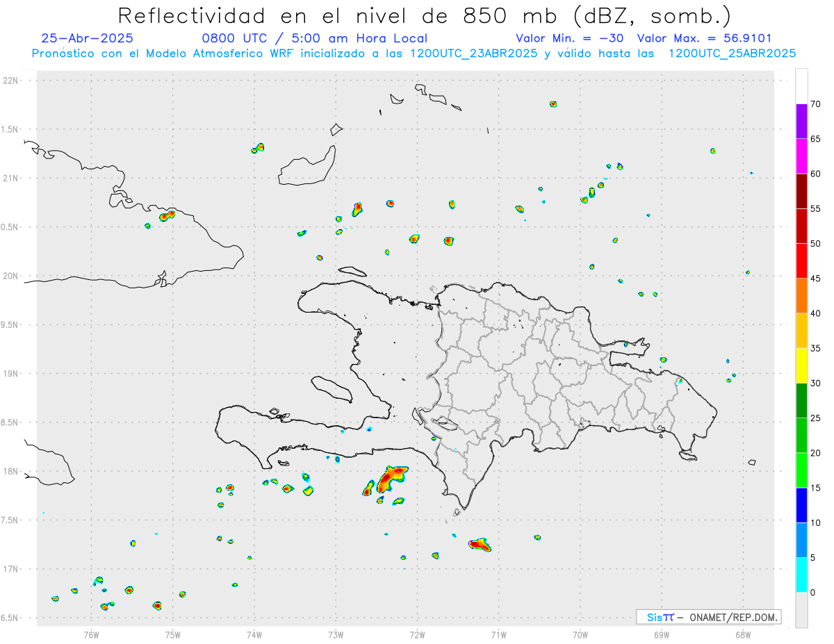834x644 pixels.
Task: Click the '17N' latitude label
Action: 12,569
